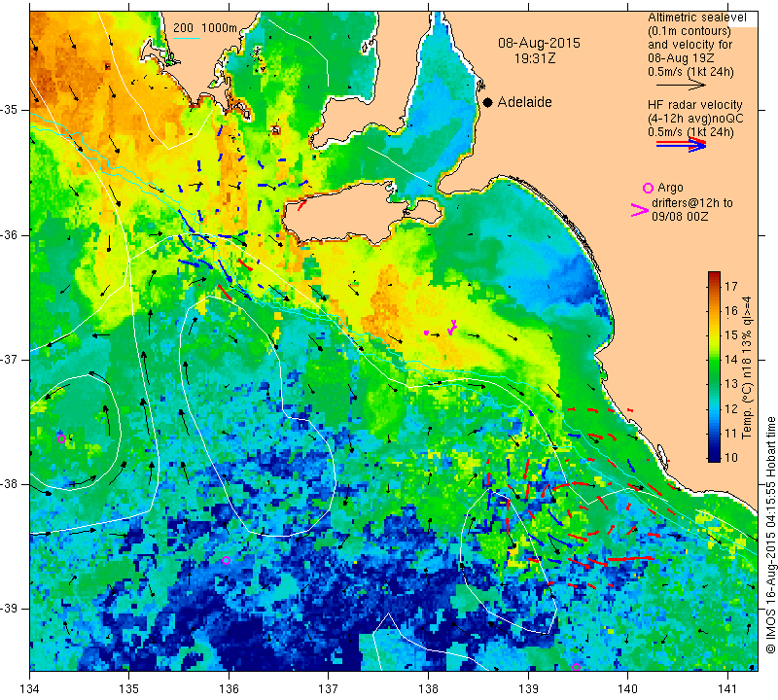Click the vertical Temp. (°C) colorbar title
The height and width of the screenshot is (700, 778).
(747, 367)
